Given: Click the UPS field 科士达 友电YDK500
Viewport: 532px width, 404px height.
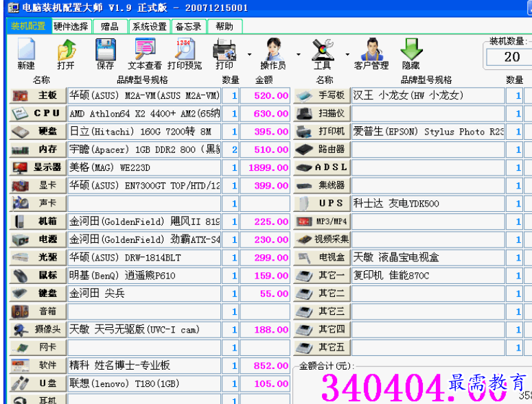Looking at the screenshot, I should pyautogui.click(x=428, y=203).
